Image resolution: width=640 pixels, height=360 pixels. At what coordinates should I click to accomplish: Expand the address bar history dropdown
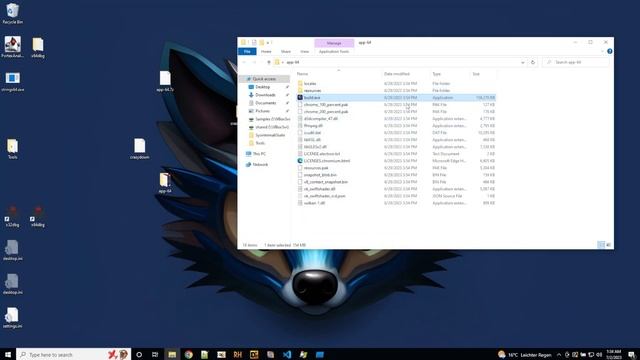pos(522,62)
